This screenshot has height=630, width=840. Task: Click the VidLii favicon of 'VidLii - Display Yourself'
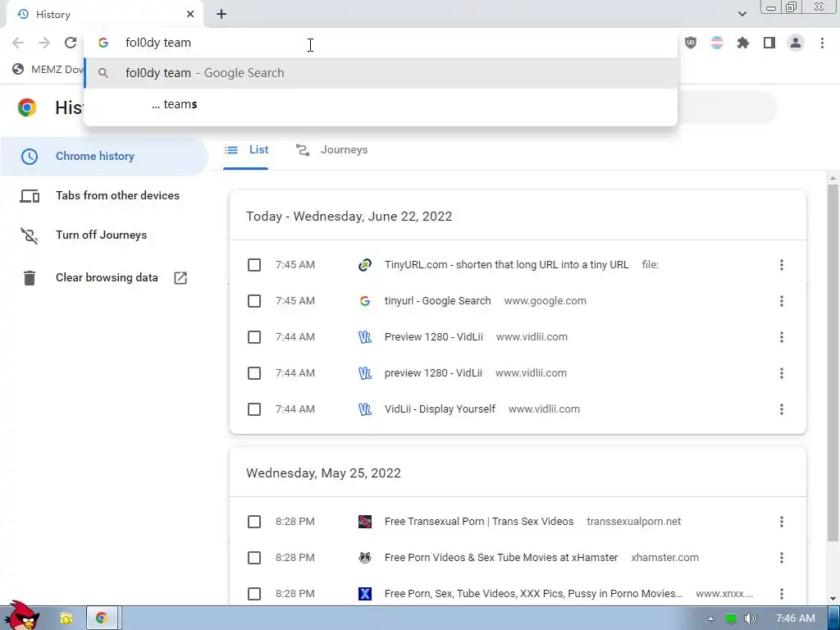point(365,409)
